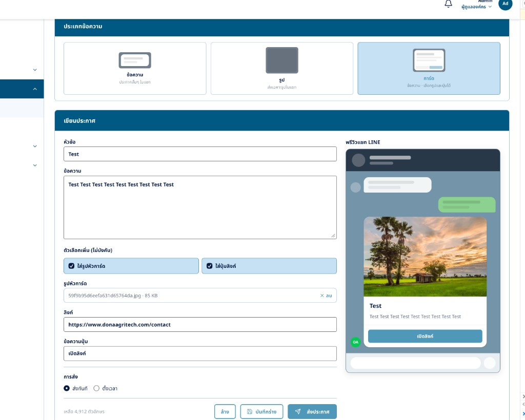The image size is (525, 420).
Task: Click the "เปิดลิงก์" button in the chat preview
Action: click(425, 336)
